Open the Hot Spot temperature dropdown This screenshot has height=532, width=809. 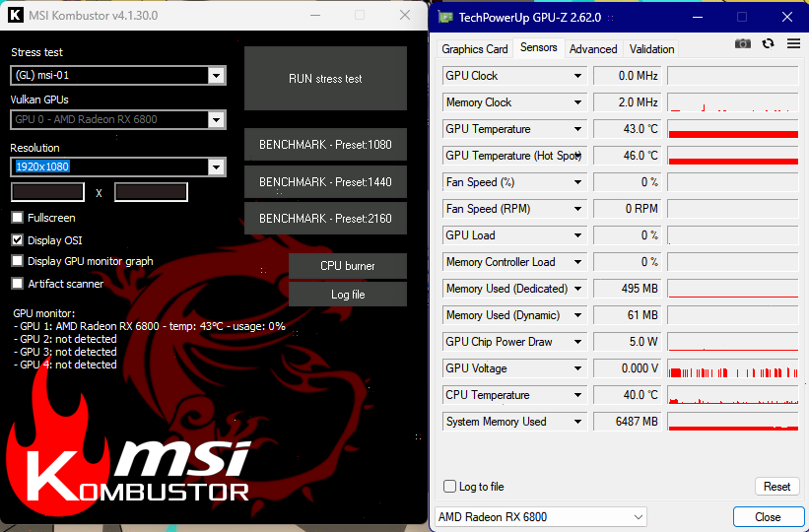click(577, 156)
